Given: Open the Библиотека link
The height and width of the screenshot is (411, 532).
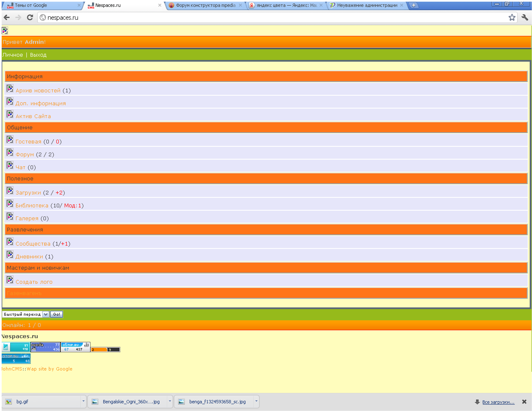Looking at the screenshot, I should [32, 206].
